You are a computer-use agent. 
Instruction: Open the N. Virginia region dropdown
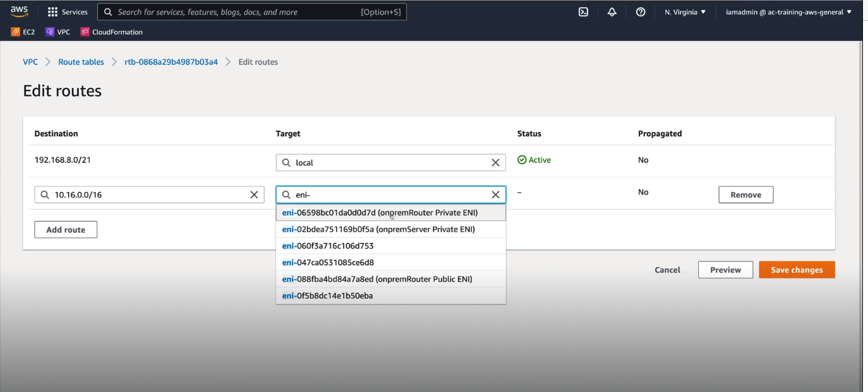tap(684, 11)
